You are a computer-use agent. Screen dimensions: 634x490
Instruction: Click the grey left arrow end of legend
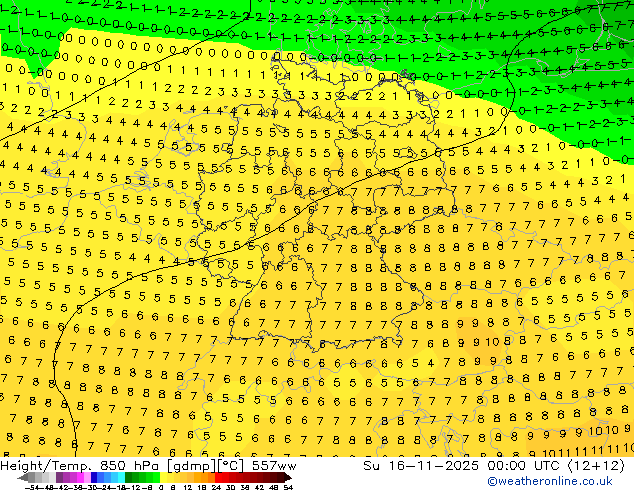pyautogui.click(x=22, y=477)
